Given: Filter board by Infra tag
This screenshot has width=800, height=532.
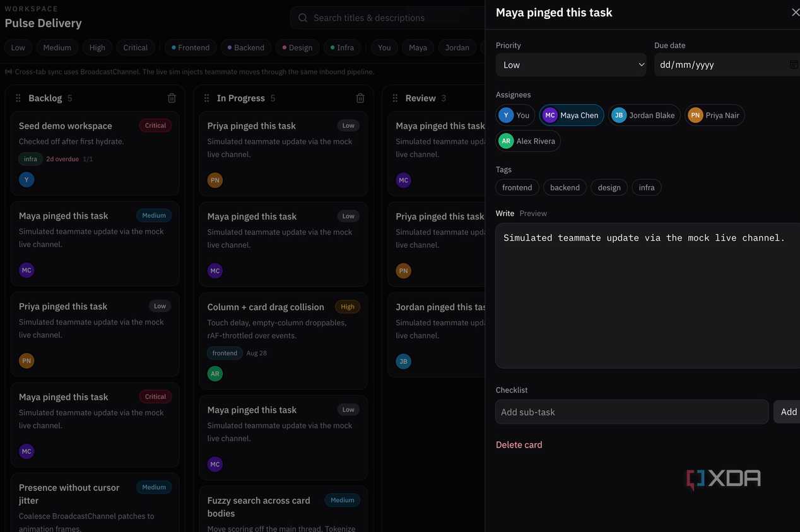Looking at the screenshot, I should coord(343,47).
